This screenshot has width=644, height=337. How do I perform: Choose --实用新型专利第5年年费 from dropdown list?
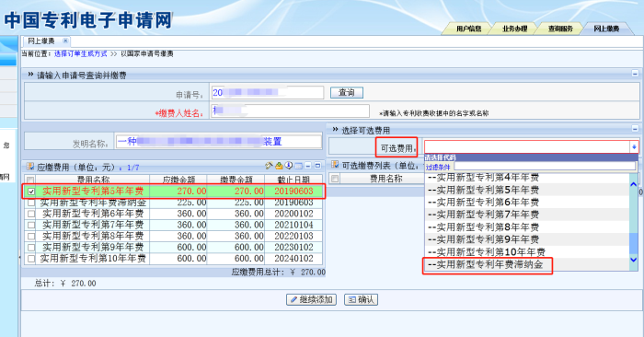pyautogui.click(x=527, y=190)
